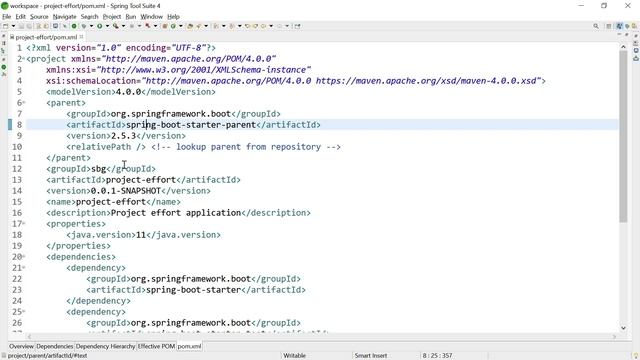Screen dimensions: 640x360
Task: Click the horizontal scrollbar right arrow
Action: click(614, 337)
